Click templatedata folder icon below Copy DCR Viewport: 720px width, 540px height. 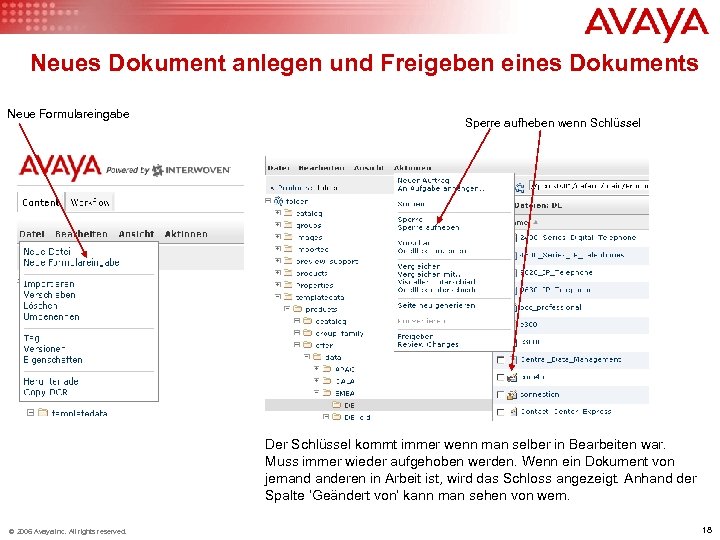(43, 413)
